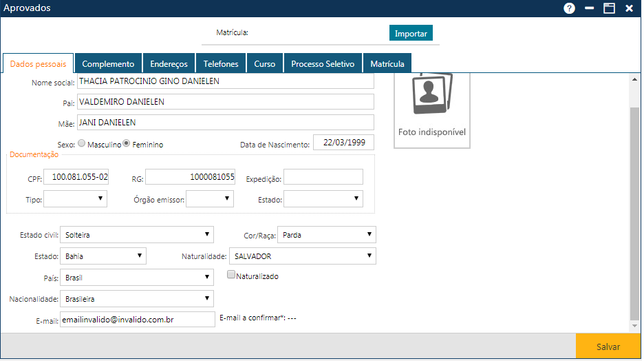Screen dimensions: 644x361
Task: Focus the E-mail text field
Action: point(138,320)
